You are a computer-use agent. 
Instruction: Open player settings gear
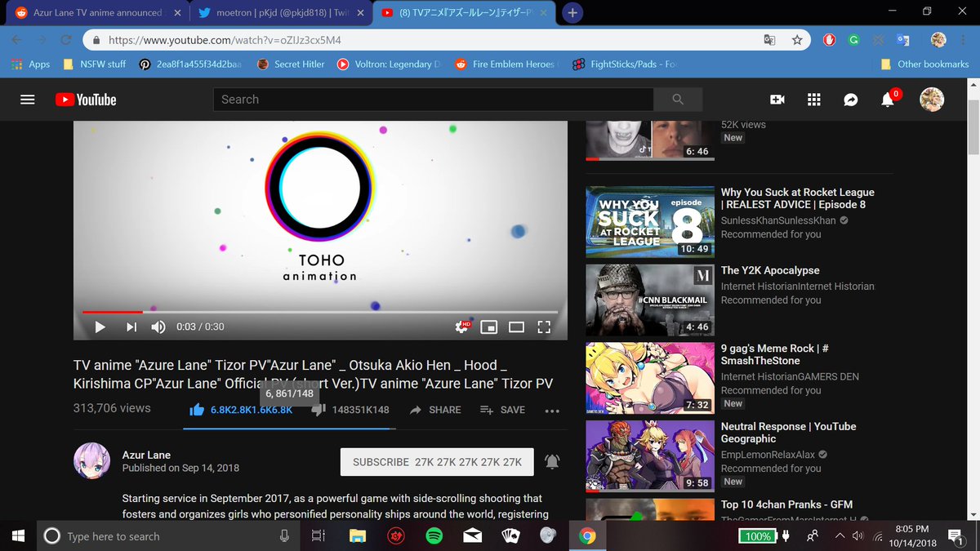click(x=463, y=327)
